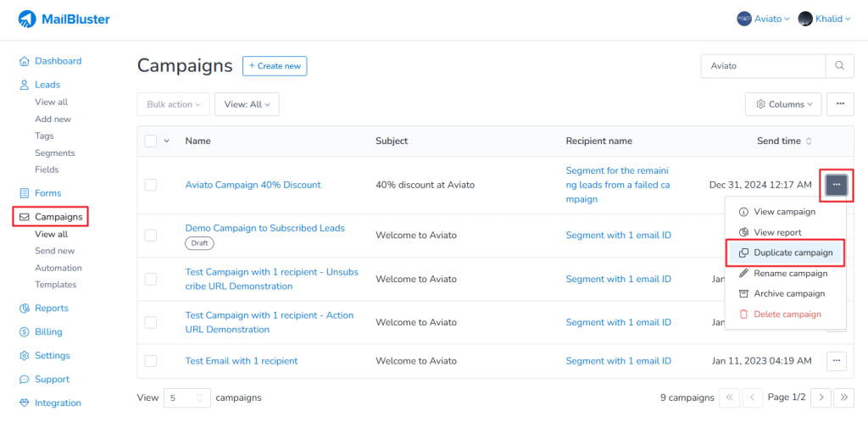This screenshot has height=428, width=868.
Task: Check the Aviato Campaign 40% Discount checkbox
Action: pos(151,185)
